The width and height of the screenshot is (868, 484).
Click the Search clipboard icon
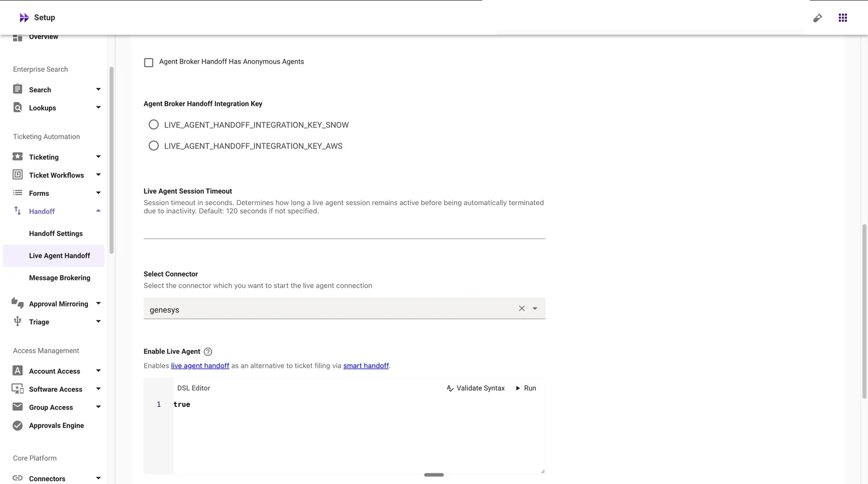(x=18, y=89)
